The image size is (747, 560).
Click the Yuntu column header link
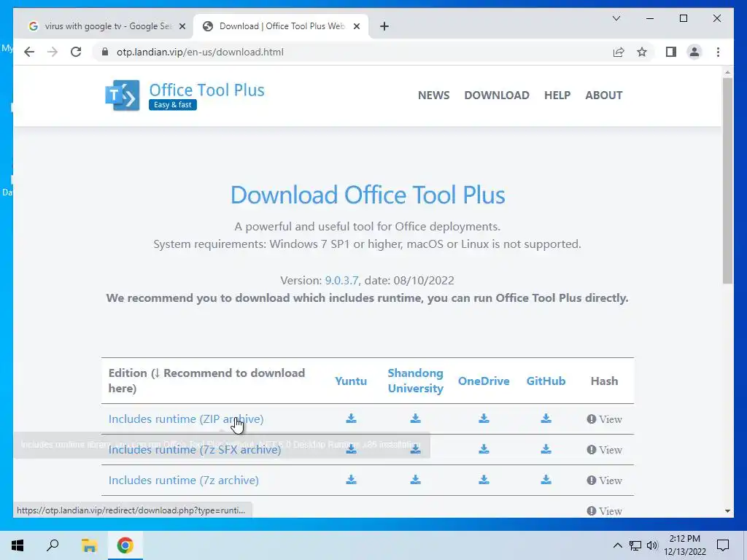point(351,381)
